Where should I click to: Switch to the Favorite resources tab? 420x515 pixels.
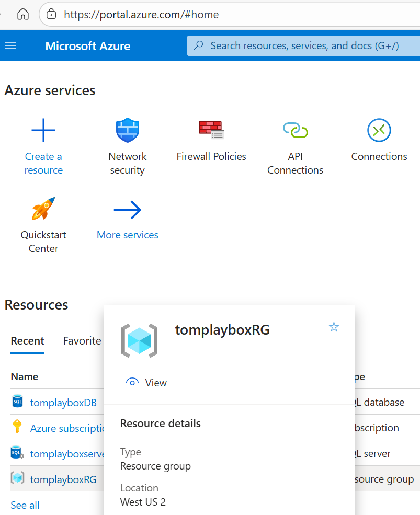pos(82,341)
